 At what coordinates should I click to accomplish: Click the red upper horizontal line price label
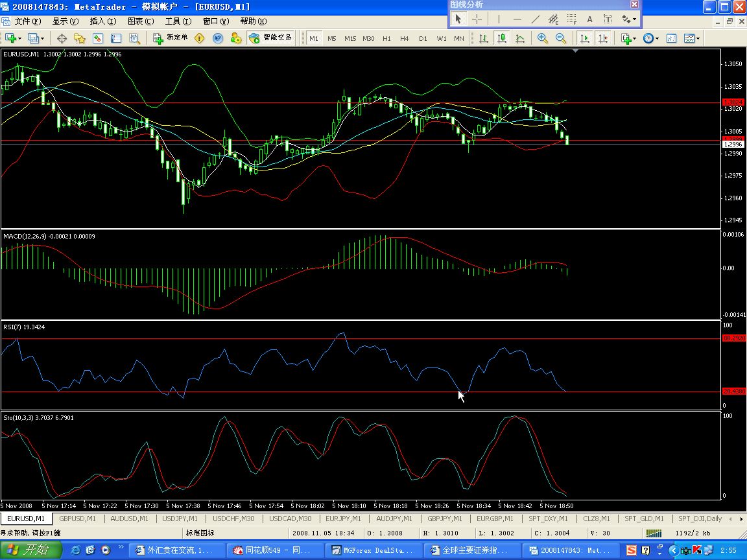pyautogui.click(x=733, y=102)
